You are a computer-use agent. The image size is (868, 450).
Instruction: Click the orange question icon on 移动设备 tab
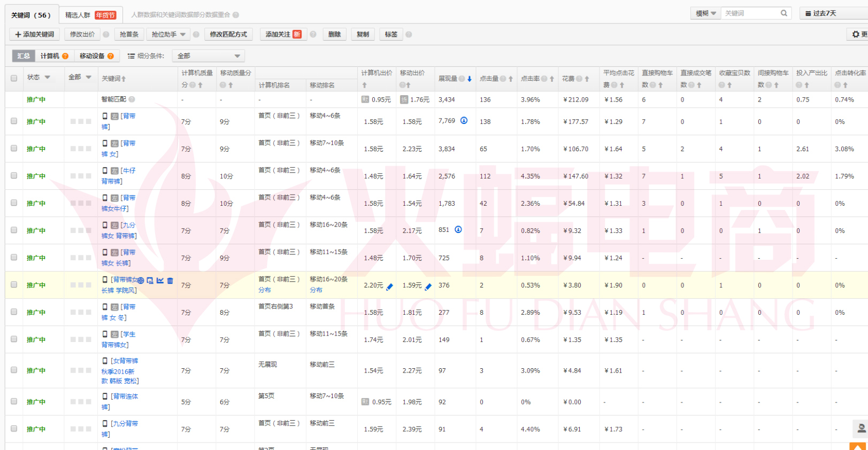tap(111, 56)
